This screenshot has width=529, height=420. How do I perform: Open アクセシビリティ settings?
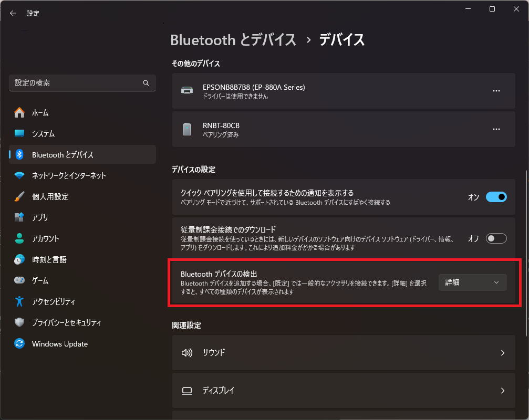pos(82,301)
